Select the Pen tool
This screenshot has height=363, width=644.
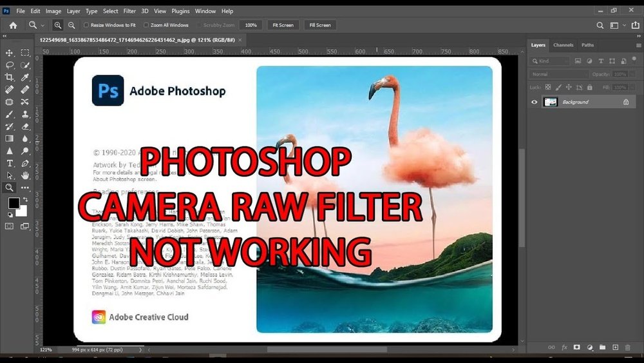(x=25, y=163)
